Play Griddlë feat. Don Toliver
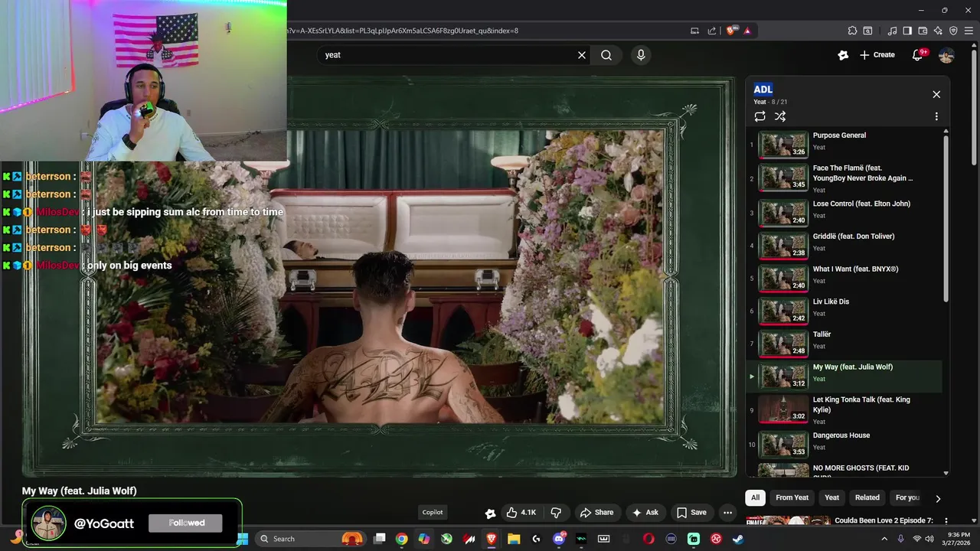 point(844,245)
